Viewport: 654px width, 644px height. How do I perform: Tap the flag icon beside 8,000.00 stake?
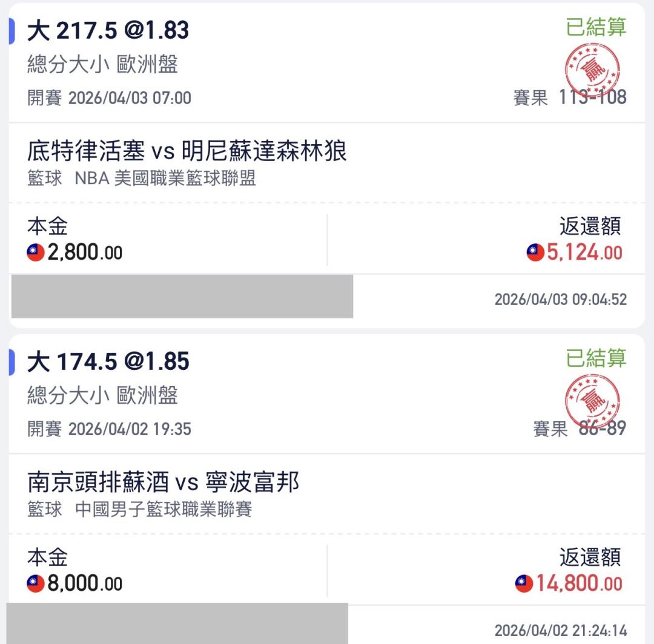(36, 584)
